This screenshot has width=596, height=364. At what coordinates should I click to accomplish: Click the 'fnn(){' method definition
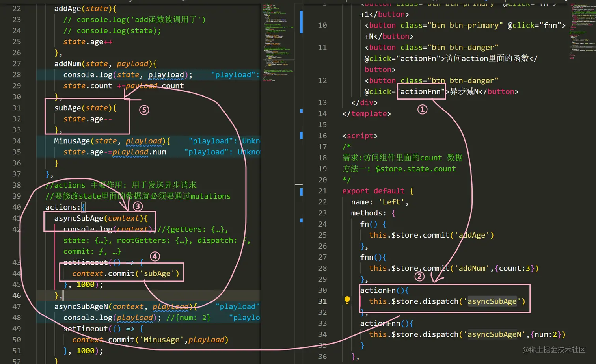(x=373, y=257)
